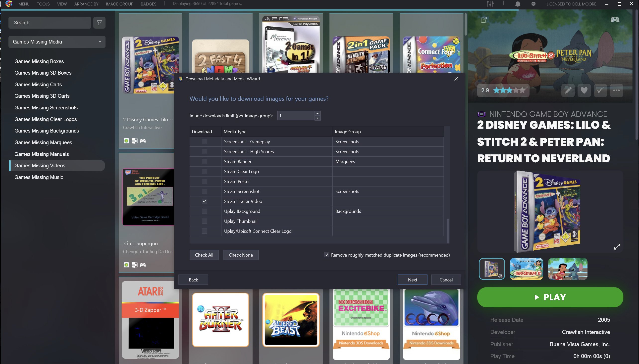Click white box badge under 2 Disney Games
This screenshot has width=639, height=364.
[x=135, y=141]
